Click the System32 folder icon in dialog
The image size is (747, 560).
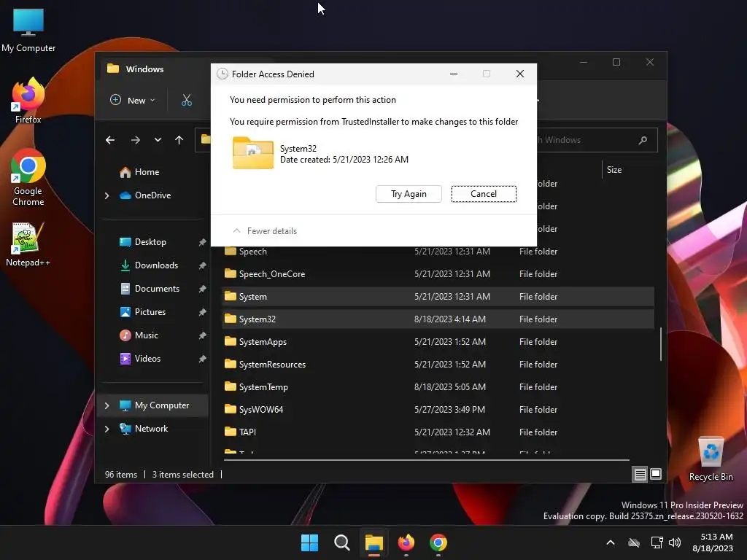(253, 153)
